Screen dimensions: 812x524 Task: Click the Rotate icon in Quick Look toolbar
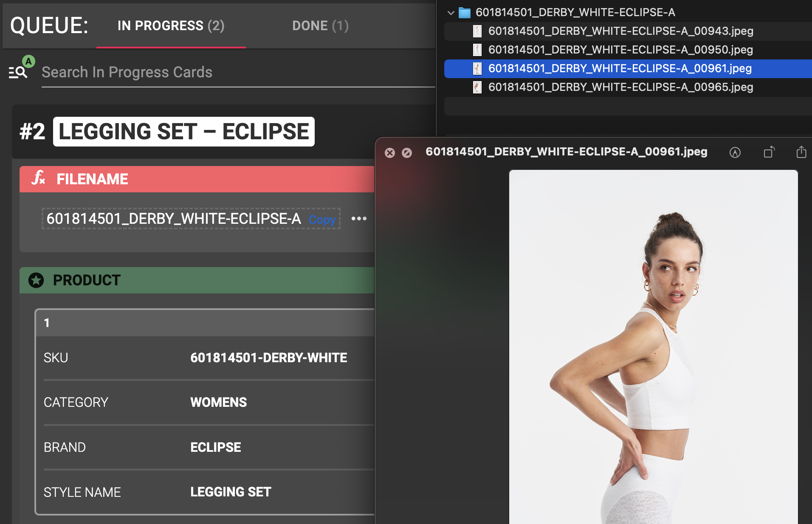(769, 152)
